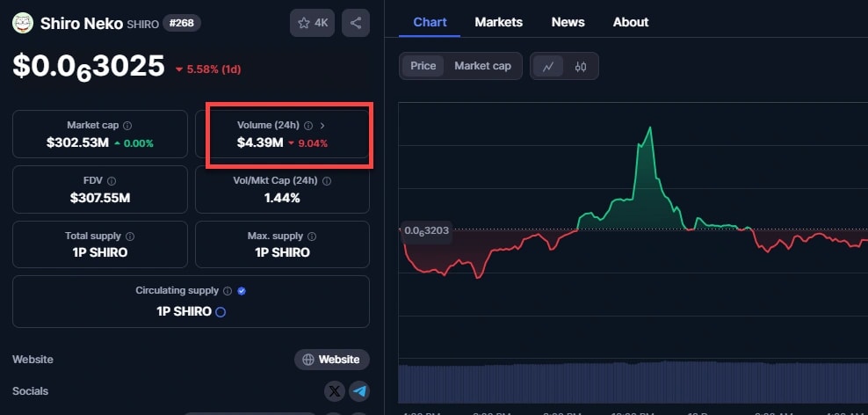Click the Total supply info icon

(x=130, y=237)
